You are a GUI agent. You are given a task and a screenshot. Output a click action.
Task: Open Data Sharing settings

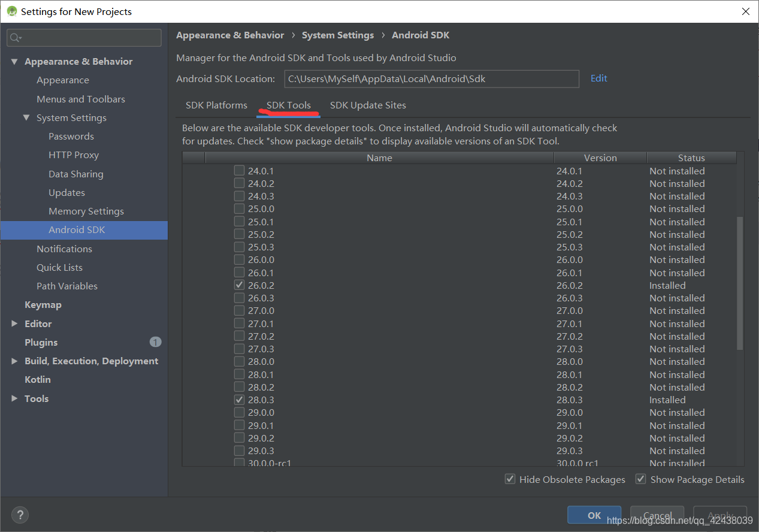click(75, 174)
